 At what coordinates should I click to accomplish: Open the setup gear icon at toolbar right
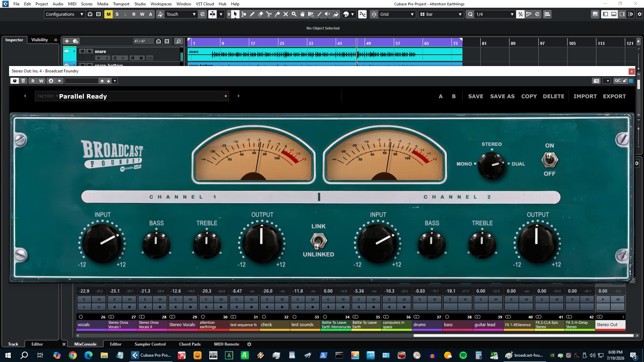[639, 14]
